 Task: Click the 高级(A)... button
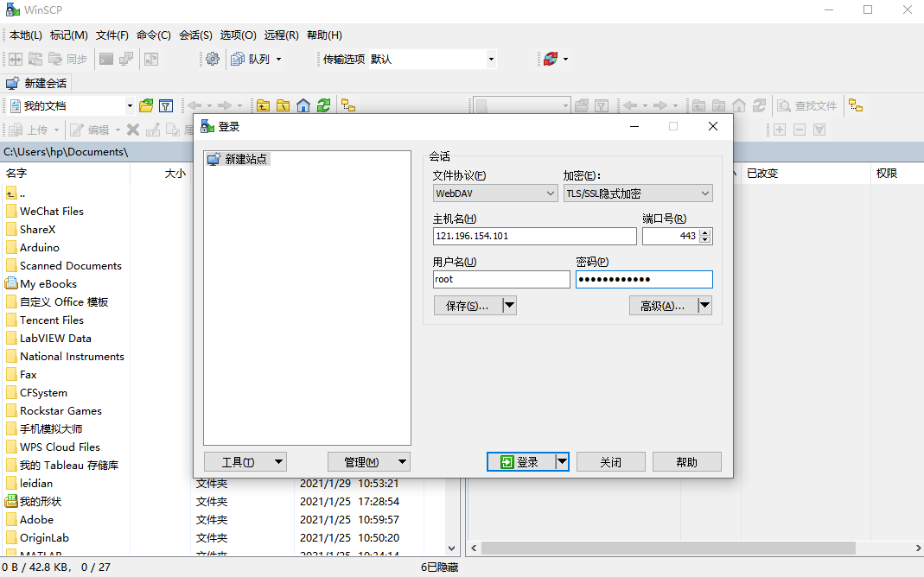click(x=663, y=306)
